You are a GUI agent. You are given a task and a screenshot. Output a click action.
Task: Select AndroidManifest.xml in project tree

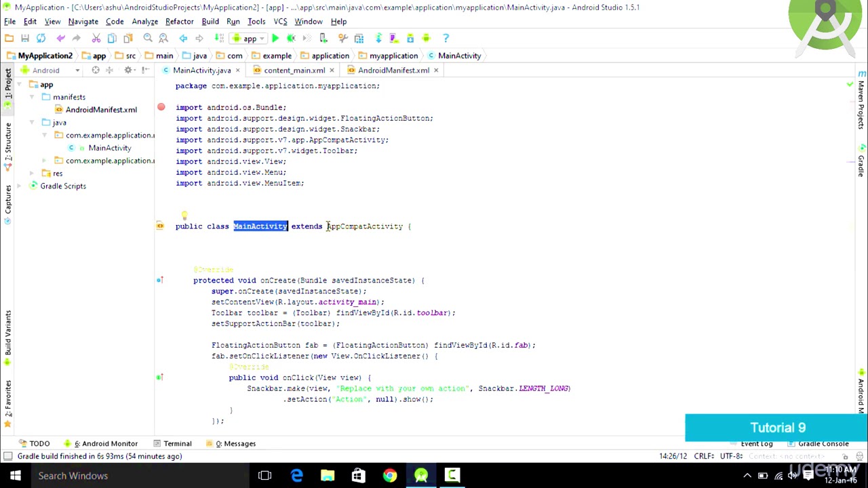(101, 110)
